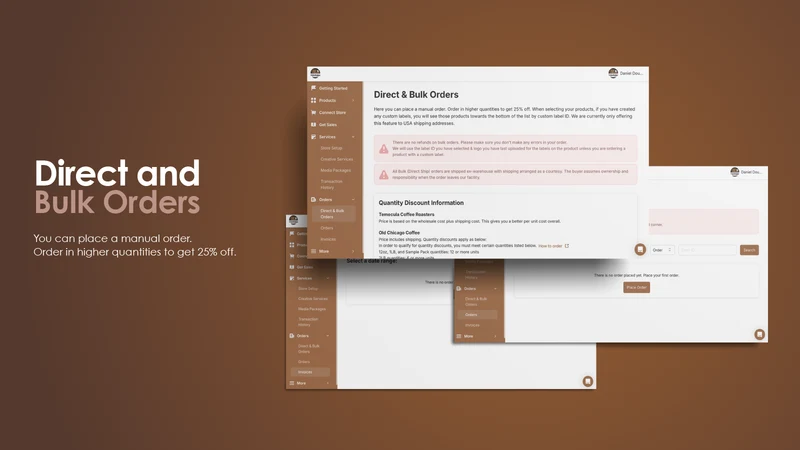Image resolution: width=800 pixels, height=450 pixels.
Task: Open Transaction History in front window sidebar
Action: click(x=332, y=184)
